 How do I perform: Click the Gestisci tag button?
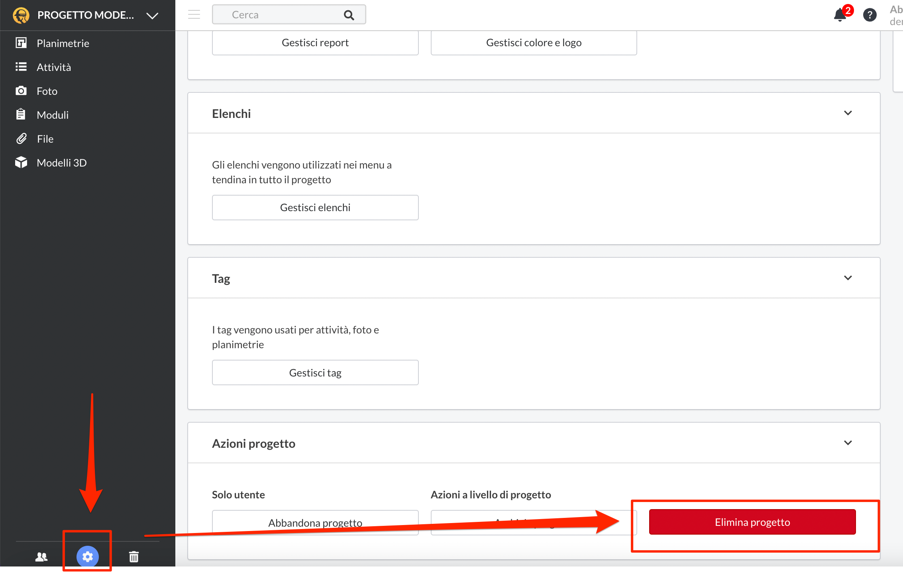click(x=315, y=372)
